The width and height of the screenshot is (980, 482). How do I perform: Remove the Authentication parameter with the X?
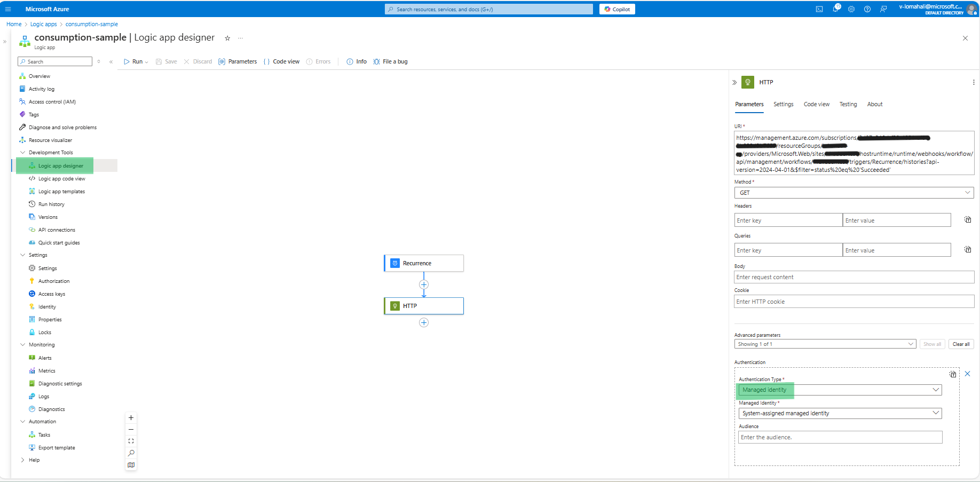point(968,374)
